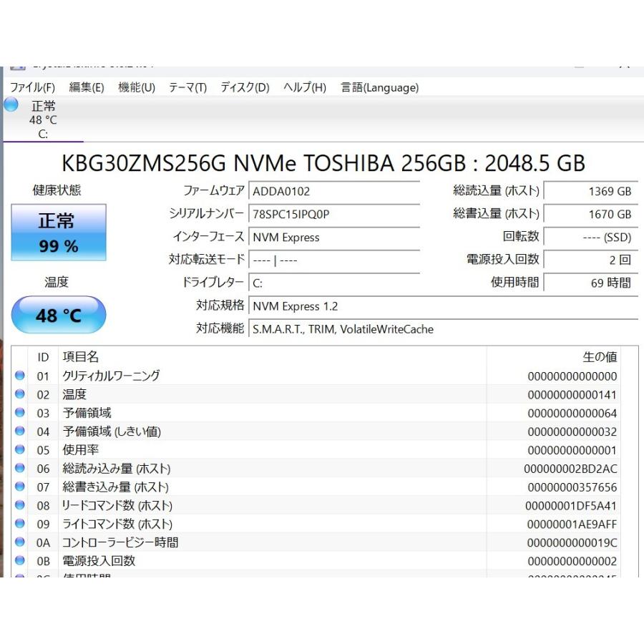Click the ID column header
The image size is (644, 644).
tap(43, 357)
